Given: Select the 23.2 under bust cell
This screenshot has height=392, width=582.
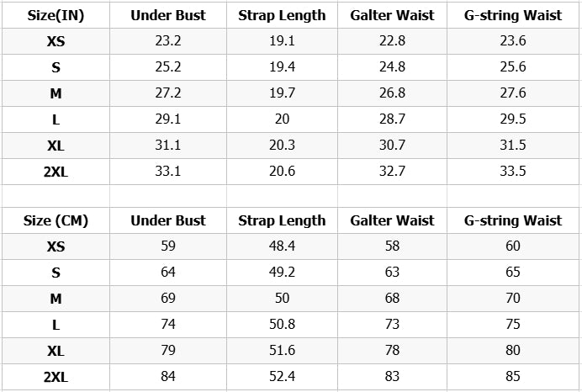Looking at the screenshot, I should pos(168,41).
